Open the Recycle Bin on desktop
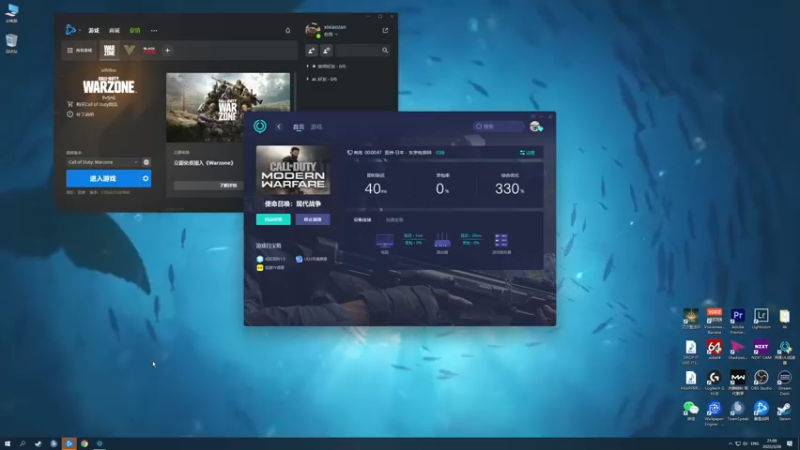Image resolution: width=800 pixels, height=450 pixels. (12, 43)
